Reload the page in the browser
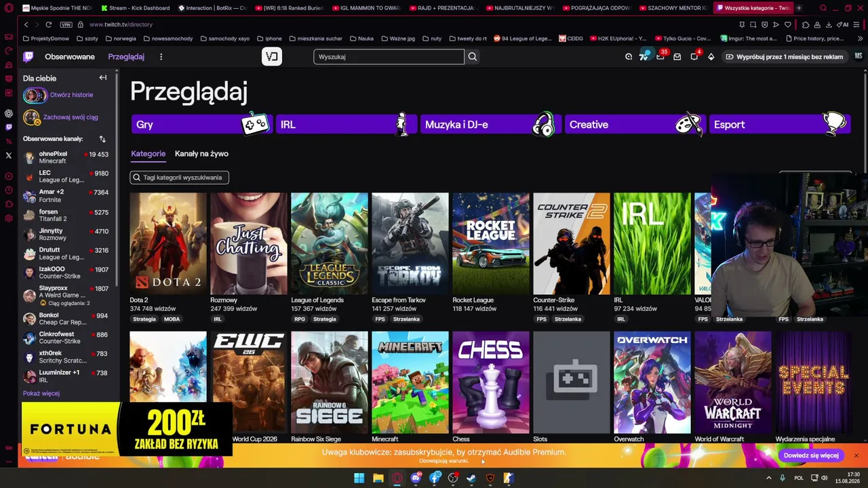Image resolution: width=868 pixels, height=488 pixels. (x=49, y=24)
